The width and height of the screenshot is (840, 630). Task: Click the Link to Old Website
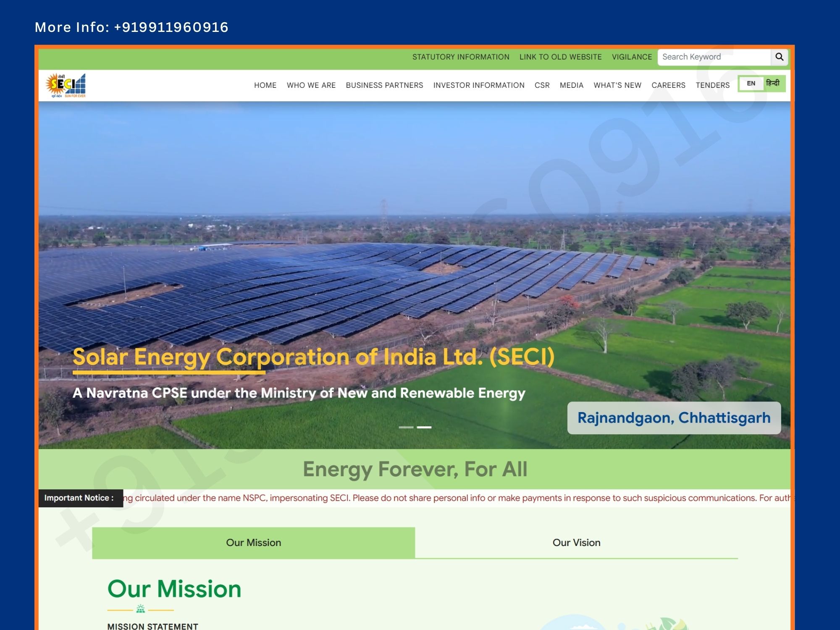[x=560, y=57]
